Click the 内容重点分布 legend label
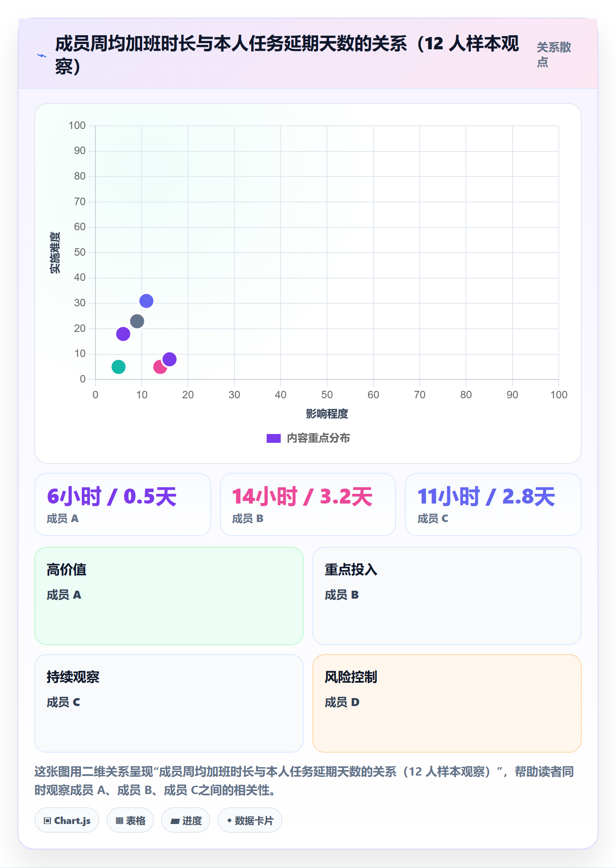 319,438
